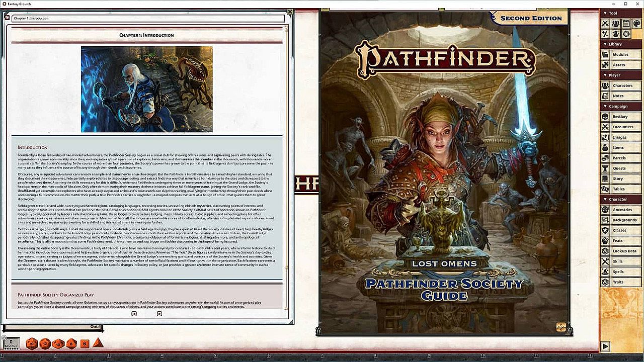
Task: Click the Quests chalice icon
Action: pos(606,168)
